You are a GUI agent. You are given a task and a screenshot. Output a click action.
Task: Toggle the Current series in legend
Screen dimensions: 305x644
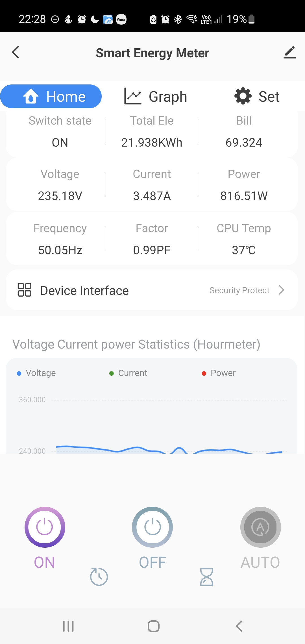pyautogui.click(x=128, y=373)
